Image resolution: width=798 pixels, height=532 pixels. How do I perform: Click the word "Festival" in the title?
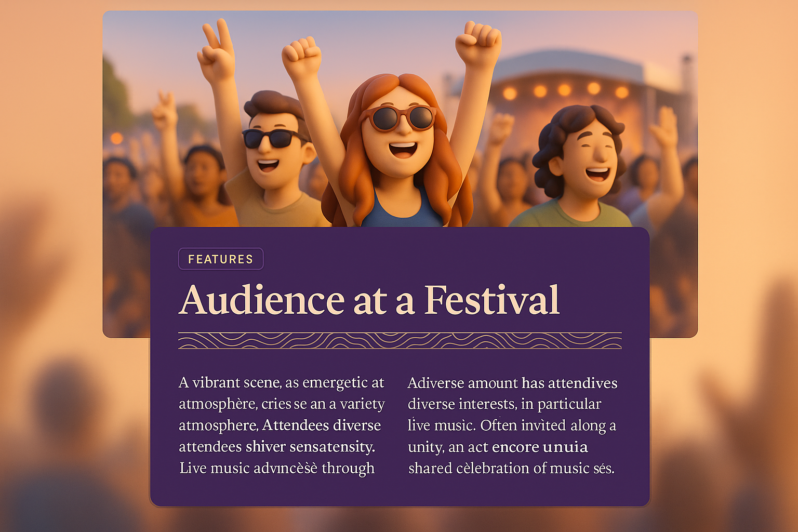point(491,300)
